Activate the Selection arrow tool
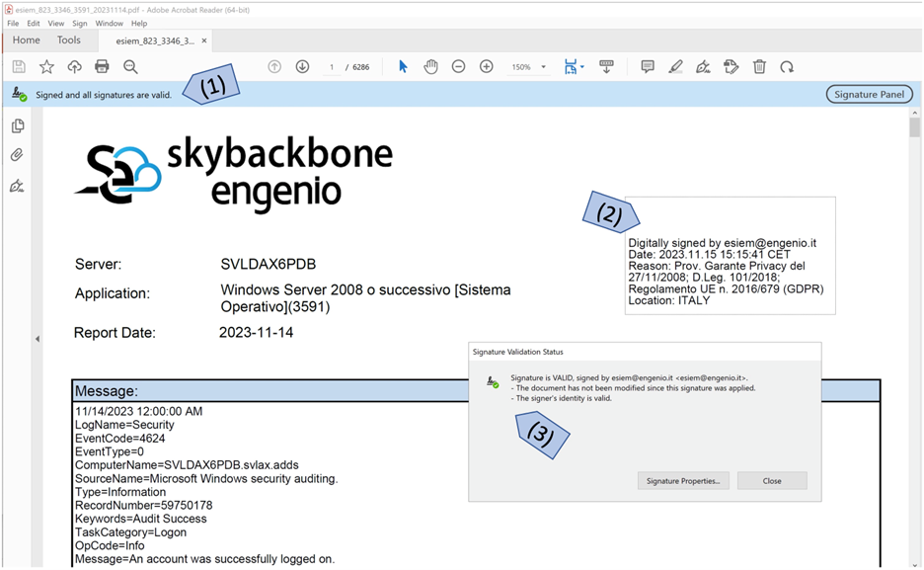This screenshot has height=570, width=924. click(403, 66)
